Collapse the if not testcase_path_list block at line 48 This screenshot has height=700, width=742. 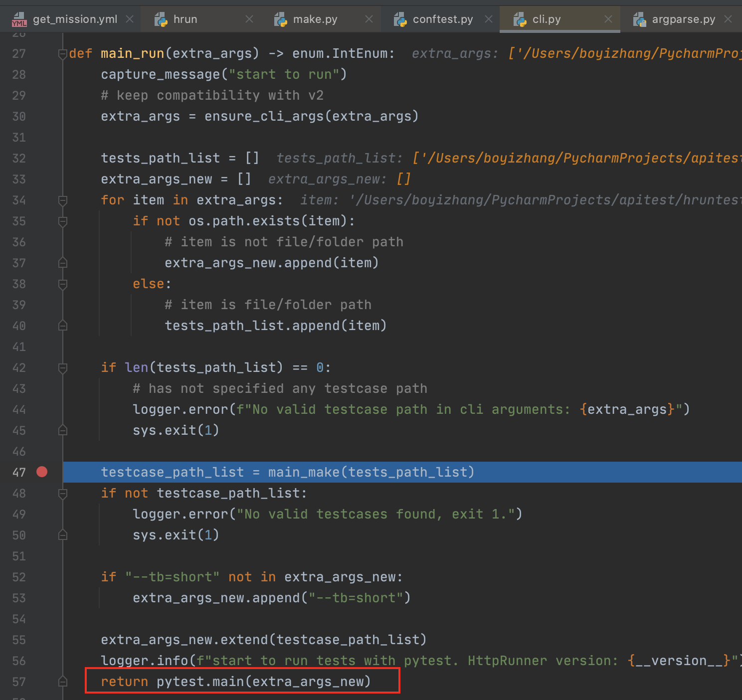click(x=63, y=494)
